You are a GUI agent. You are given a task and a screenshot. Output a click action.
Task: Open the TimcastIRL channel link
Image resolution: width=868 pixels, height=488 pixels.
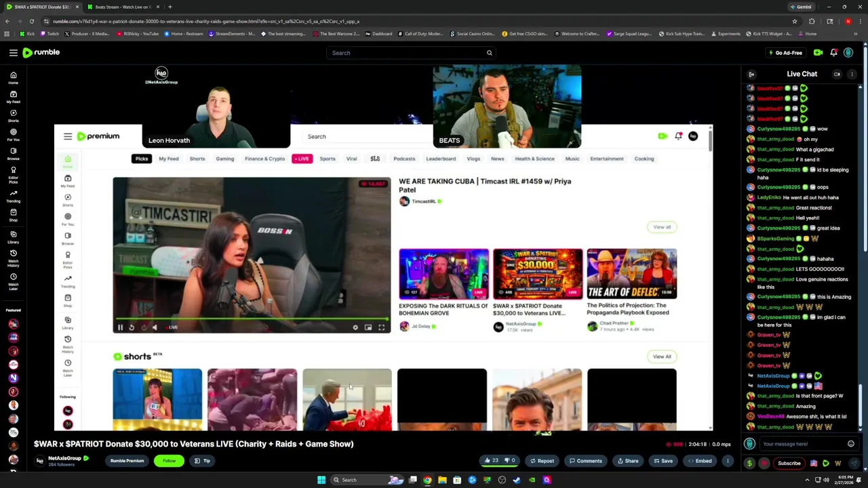(423, 201)
